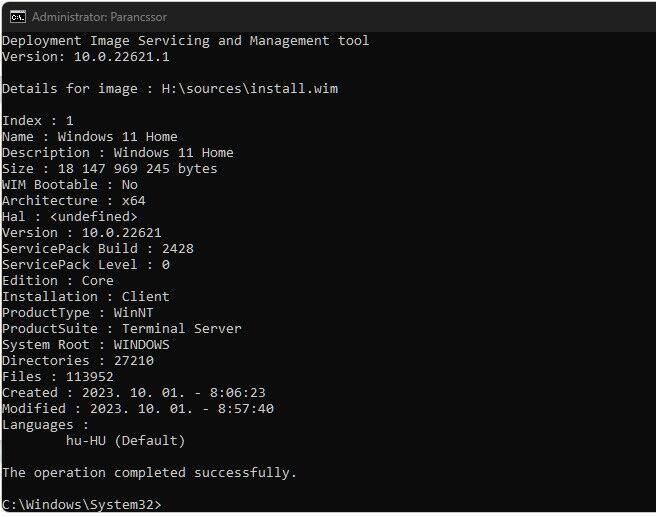Click the ProductSuite : Terminal Server line
Viewport: 656px width, 517px height.
[x=122, y=329]
